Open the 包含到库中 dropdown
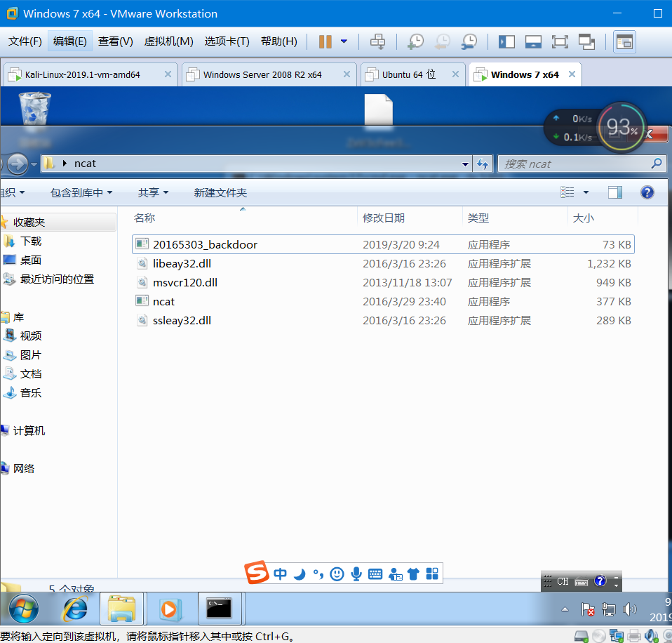The image size is (672, 643). click(x=81, y=192)
